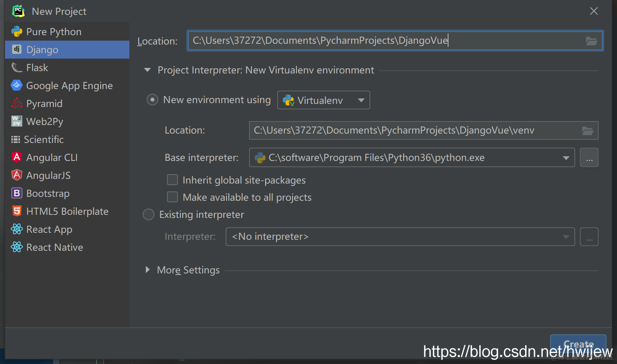The width and height of the screenshot is (617, 364).
Task: Open the Virtualenv environment type dropdown
Action: tap(324, 100)
